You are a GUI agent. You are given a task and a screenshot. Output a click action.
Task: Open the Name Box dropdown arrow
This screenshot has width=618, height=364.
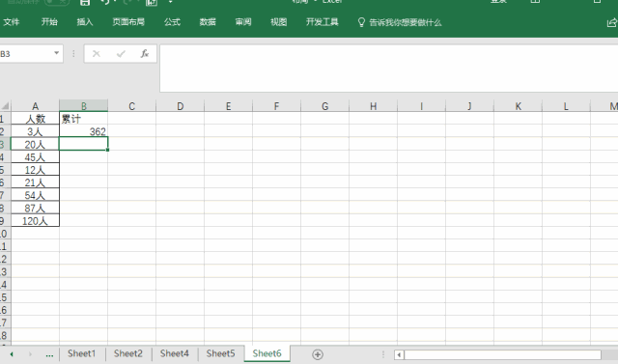(56, 53)
